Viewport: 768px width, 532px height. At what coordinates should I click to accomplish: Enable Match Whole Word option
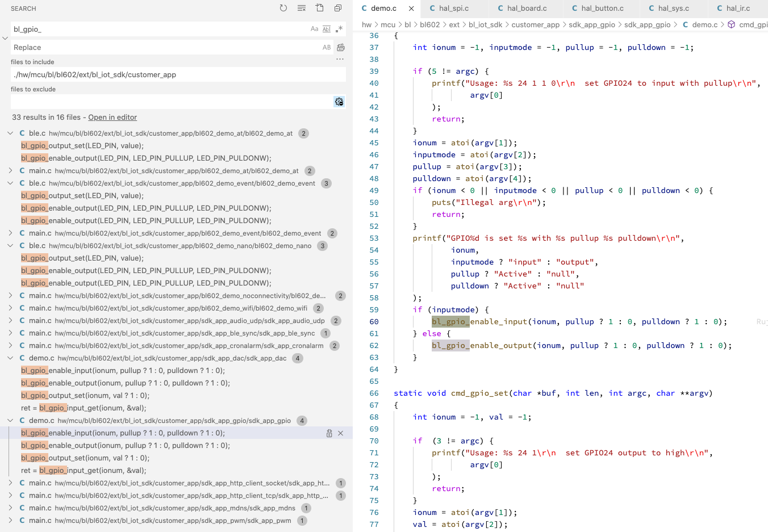pyautogui.click(x=327, y=29)
